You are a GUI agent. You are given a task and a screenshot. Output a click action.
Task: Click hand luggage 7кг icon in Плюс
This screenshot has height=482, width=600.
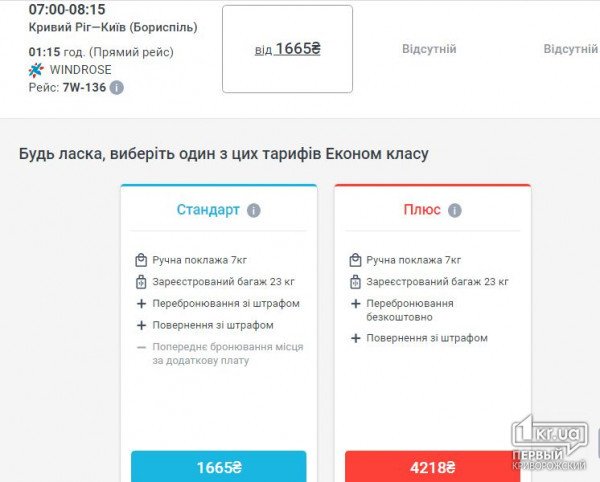pyautogui.click(x=355, y=260)
